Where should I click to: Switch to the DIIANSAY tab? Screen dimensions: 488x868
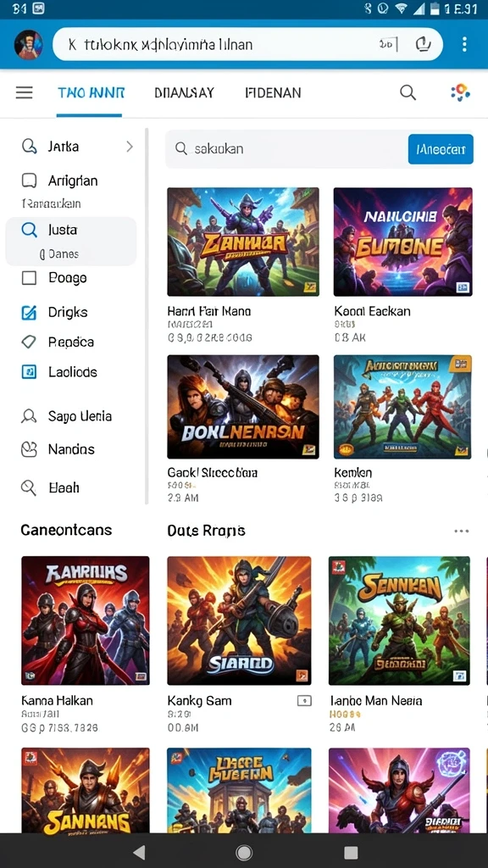click(x=184, y=92)
